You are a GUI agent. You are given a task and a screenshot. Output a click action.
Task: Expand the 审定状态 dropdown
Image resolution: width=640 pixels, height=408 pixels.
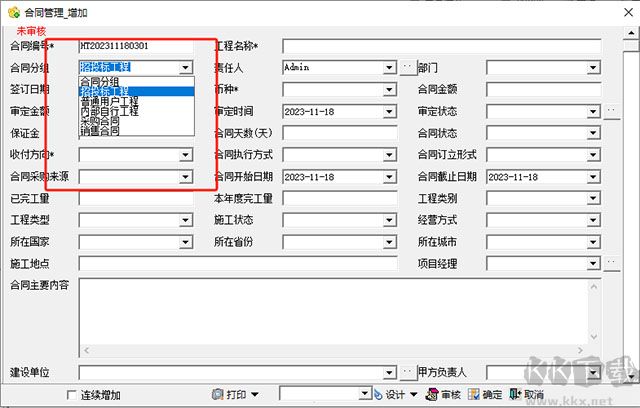[593, 111]
